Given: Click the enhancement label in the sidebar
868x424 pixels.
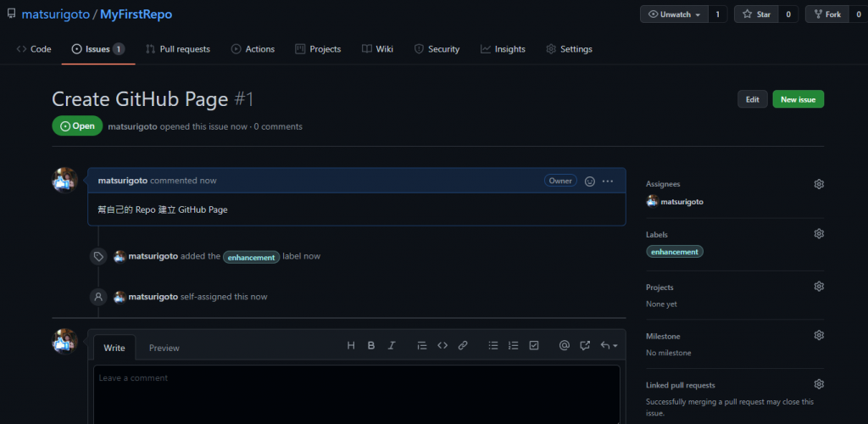Looking at the screenshot, I should 675,251.
